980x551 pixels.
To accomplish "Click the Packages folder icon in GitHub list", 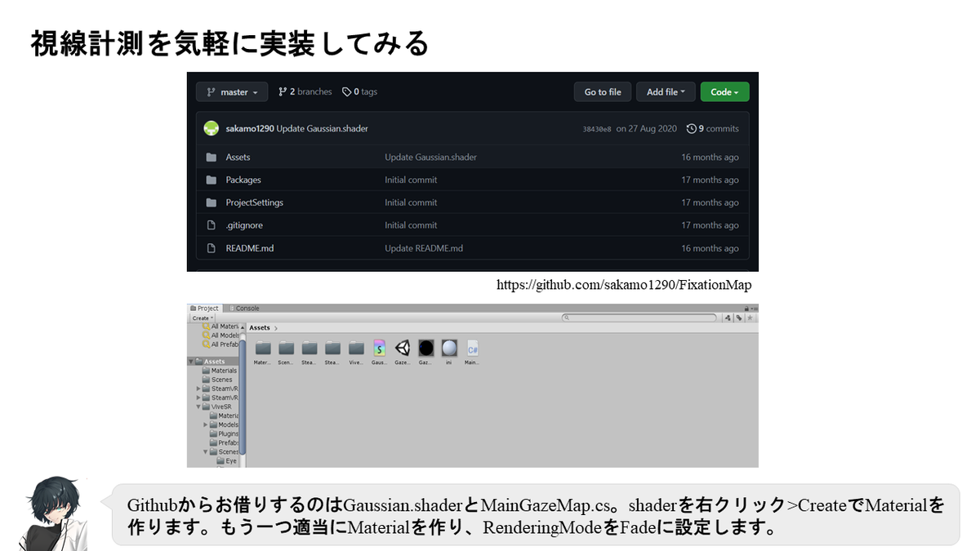I will point(212,180).
